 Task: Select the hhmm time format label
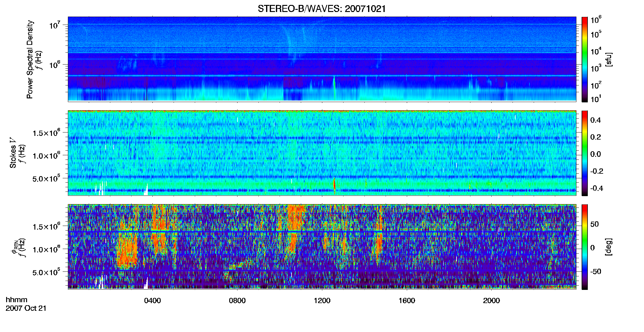pos(17,300)
